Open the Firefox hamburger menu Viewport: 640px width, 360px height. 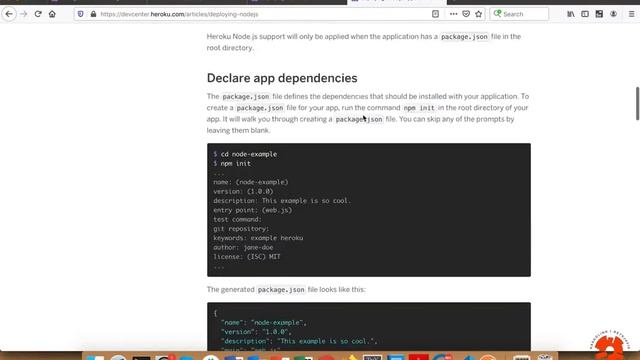(631, 14)
